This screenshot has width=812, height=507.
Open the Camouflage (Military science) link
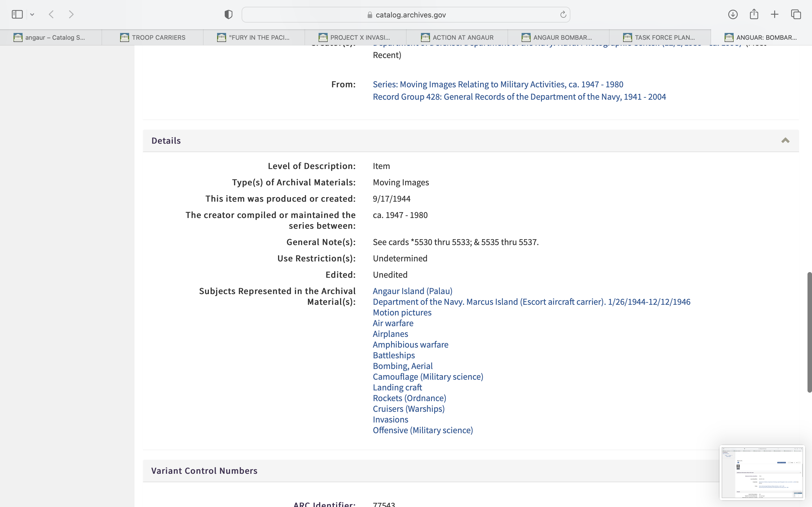(x=428, y=377)
